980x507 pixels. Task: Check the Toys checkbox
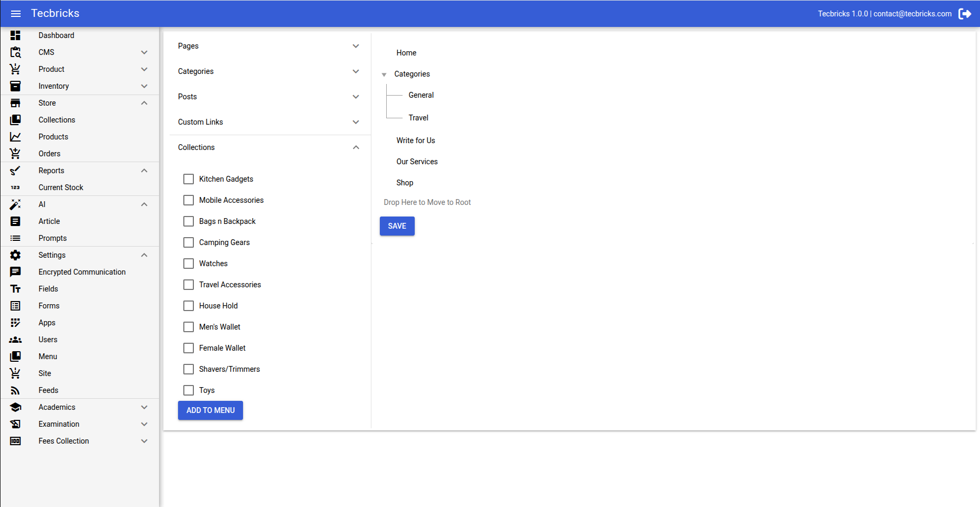point(189,390)
